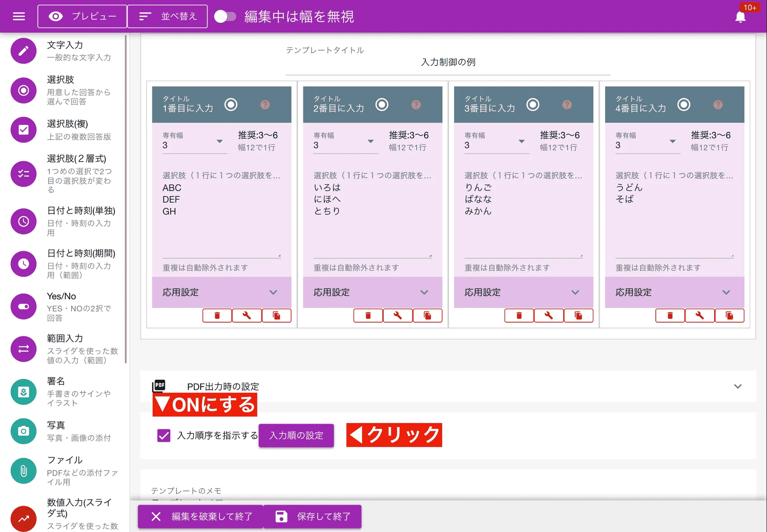Open the notification bell showing 10+

(741, 17)
